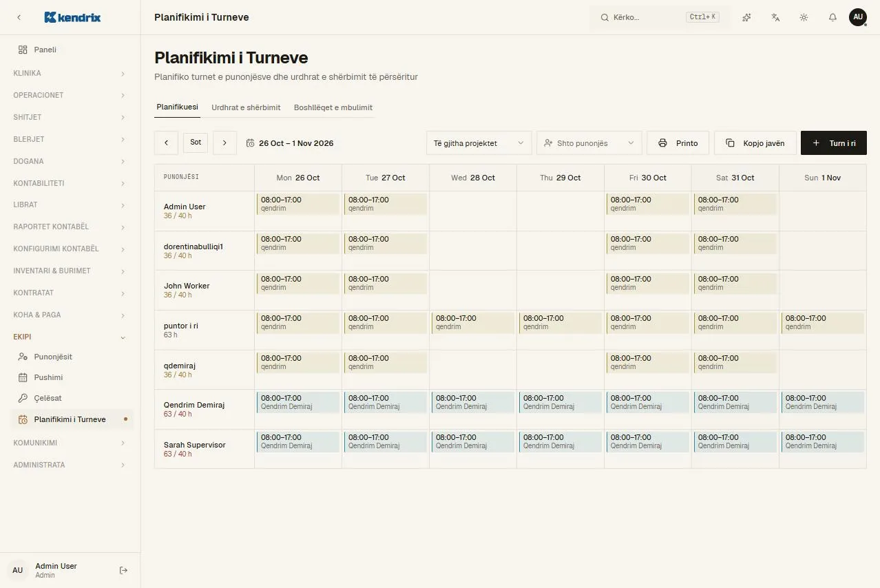
Task: Open the notifications bell
Action: (832, 17)
